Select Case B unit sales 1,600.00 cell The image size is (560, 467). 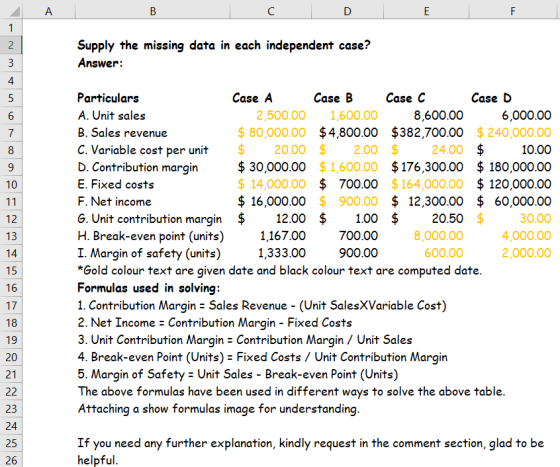[x=354, y=115]
